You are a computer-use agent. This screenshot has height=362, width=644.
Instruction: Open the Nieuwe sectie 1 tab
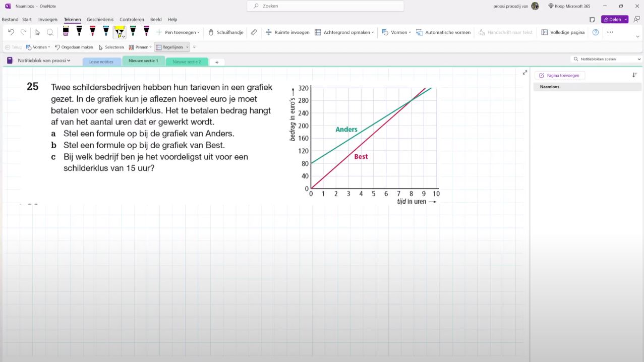coord(143,61)
